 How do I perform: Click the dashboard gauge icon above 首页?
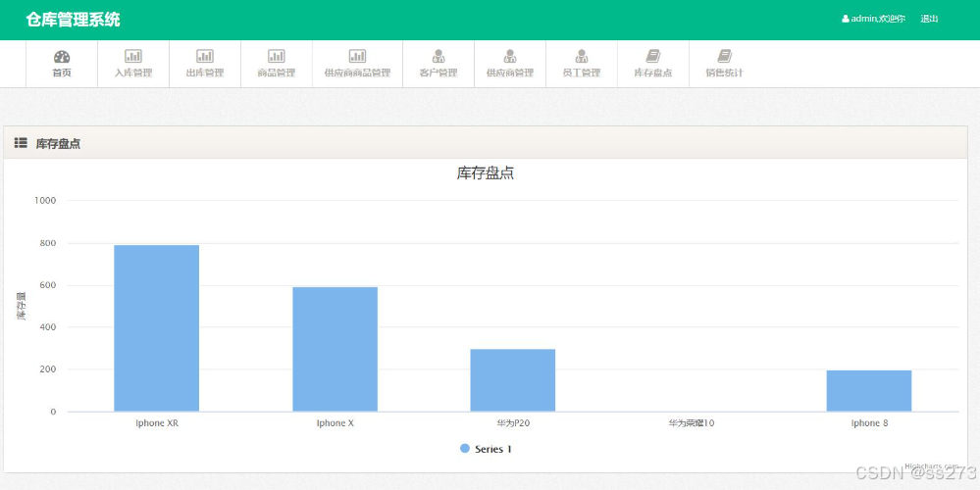(x=62, y=57)
